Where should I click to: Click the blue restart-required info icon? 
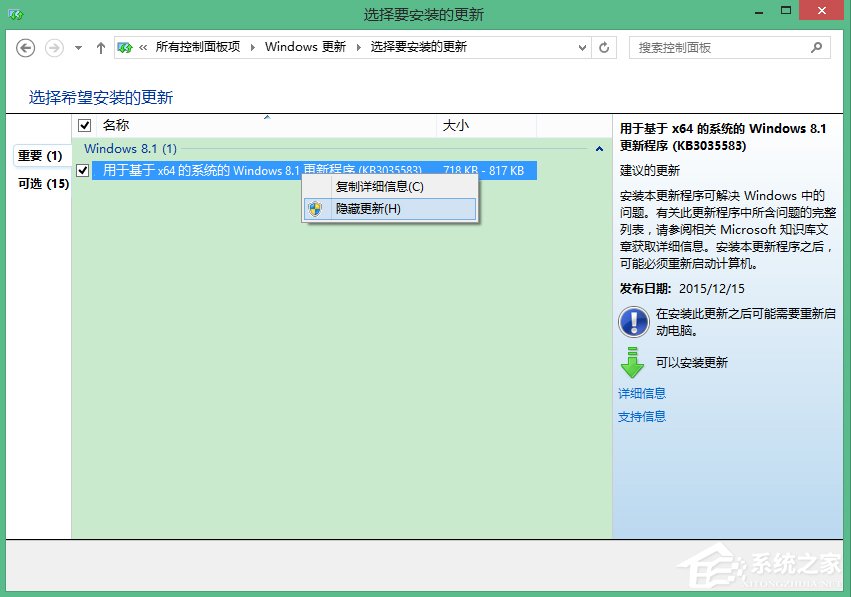tap(632, 322)
